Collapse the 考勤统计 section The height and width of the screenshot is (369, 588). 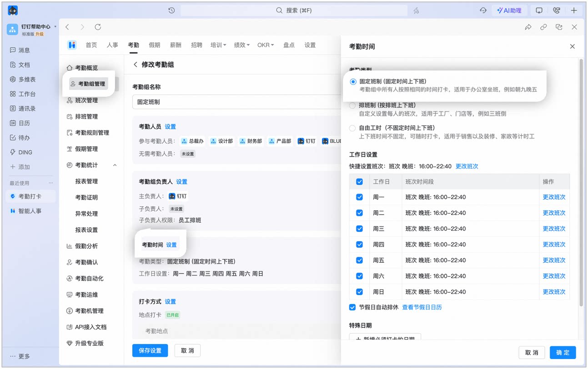click(115, 165)
